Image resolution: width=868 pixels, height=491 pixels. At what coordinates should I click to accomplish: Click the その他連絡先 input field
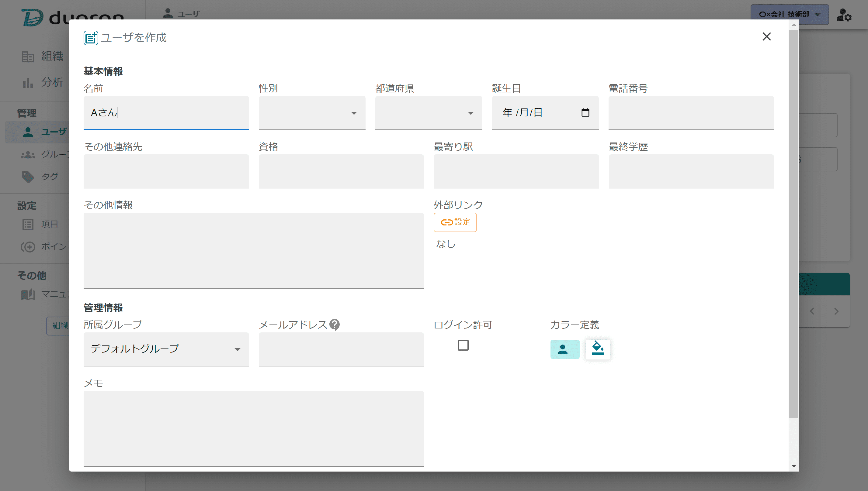point(166,171)
